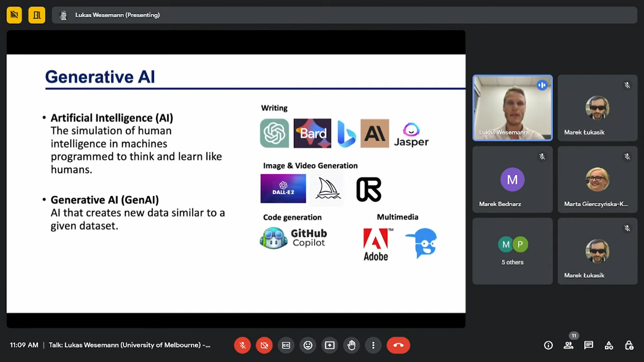Open the Activities panel

[609, 346]
